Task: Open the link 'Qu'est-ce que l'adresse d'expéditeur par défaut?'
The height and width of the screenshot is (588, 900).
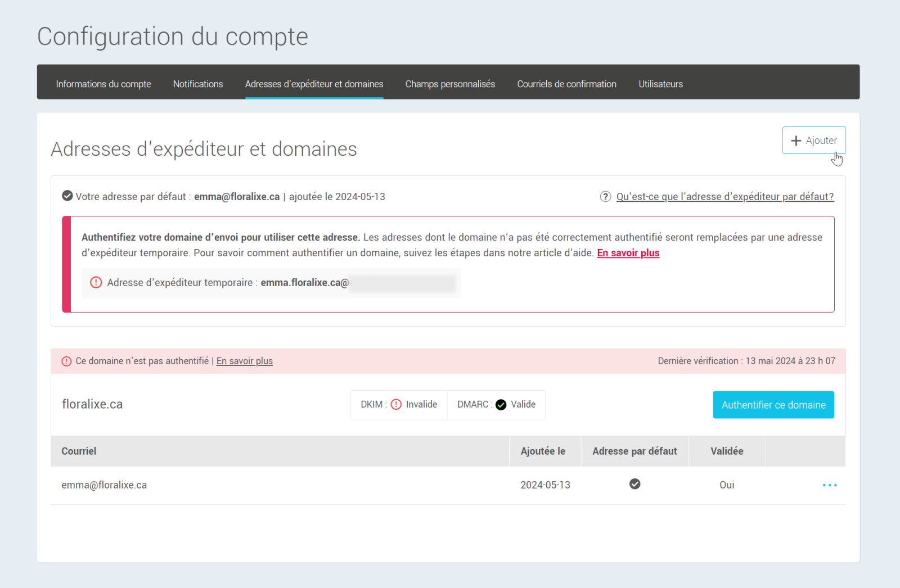Action: 724,197
